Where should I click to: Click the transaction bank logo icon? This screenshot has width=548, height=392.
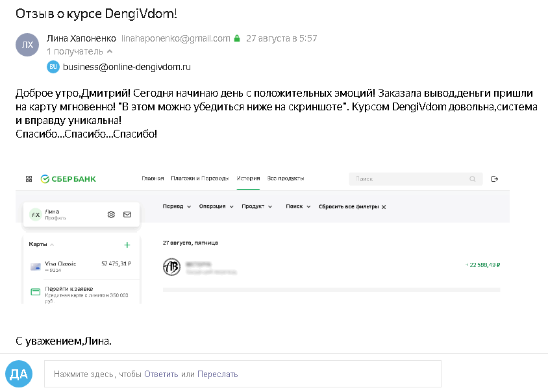click(x=171, y=267)
